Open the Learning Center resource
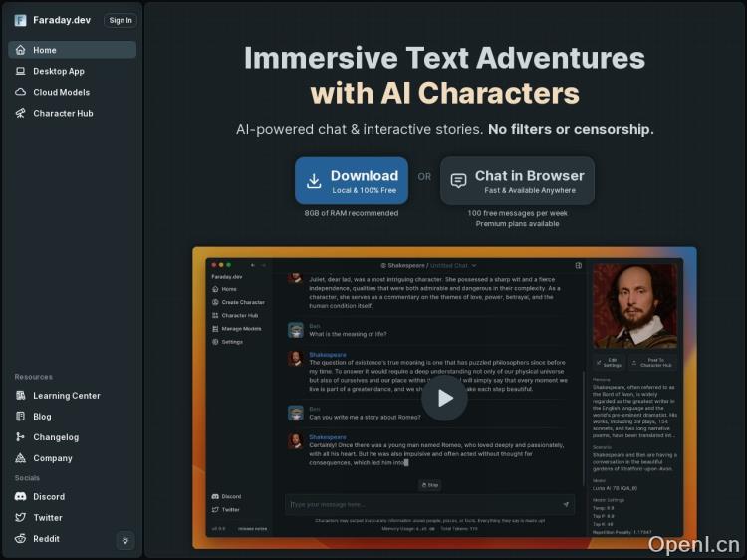The width and height of the screenshot is (747, 560). pos(66,396)
